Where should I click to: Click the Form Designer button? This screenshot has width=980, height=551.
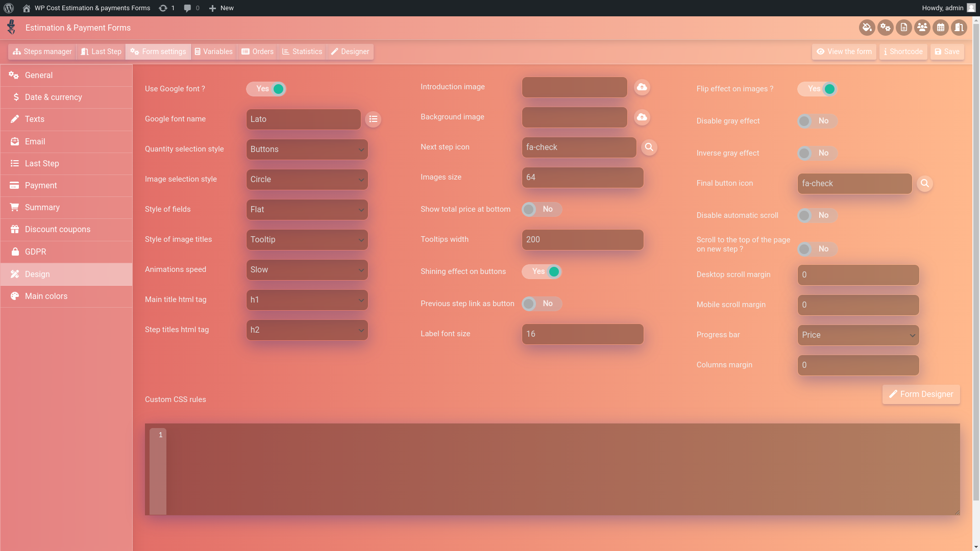[x=921, y=394]
